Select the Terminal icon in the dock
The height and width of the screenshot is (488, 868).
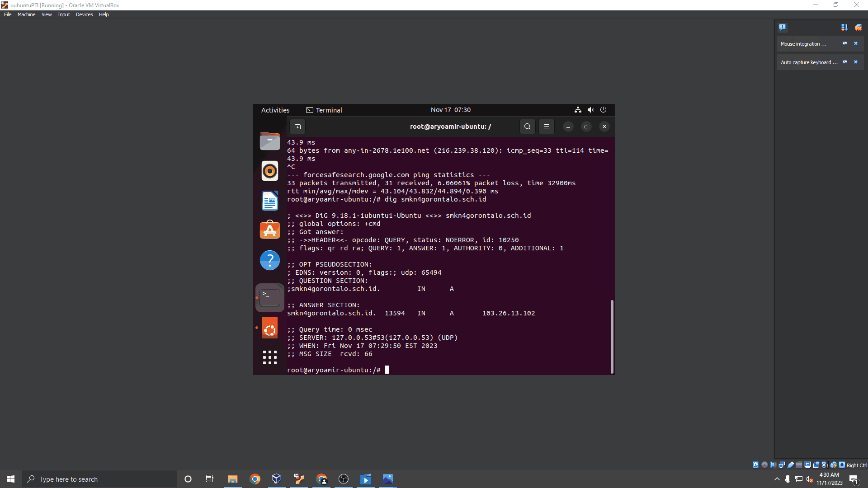pyautogui.click(x=270, y=298)
